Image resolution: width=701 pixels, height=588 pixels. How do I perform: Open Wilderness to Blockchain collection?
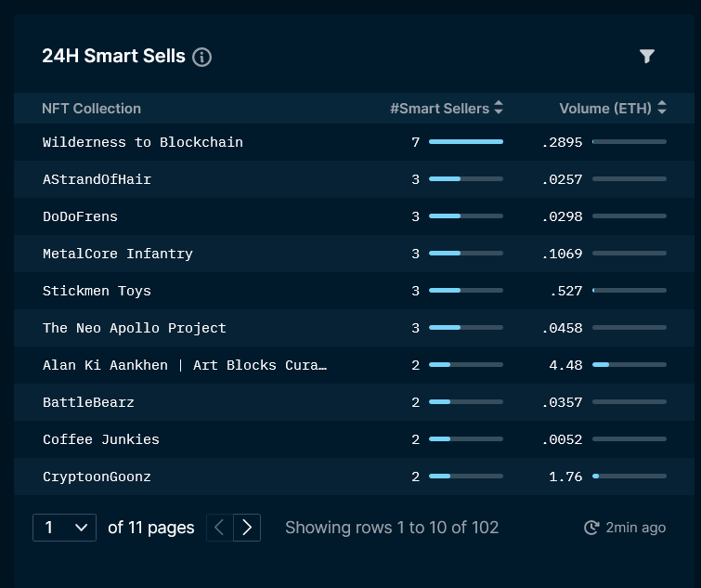click(143, 142)
